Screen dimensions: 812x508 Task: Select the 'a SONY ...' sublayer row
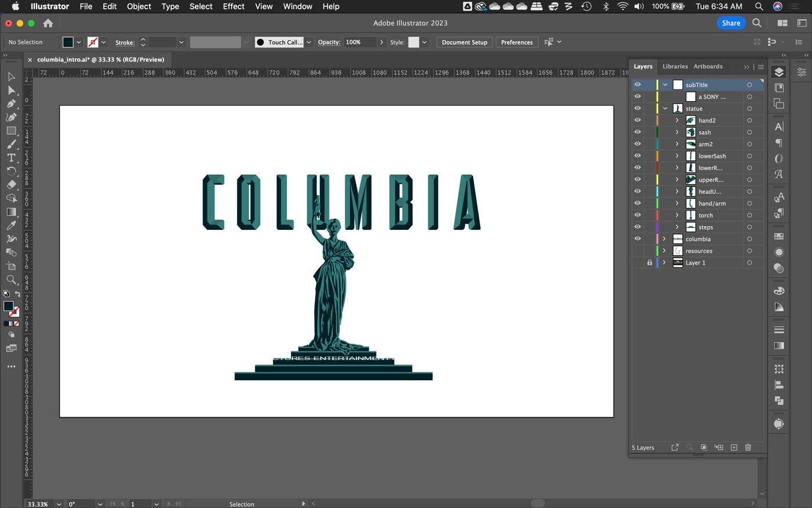[697, 97]
